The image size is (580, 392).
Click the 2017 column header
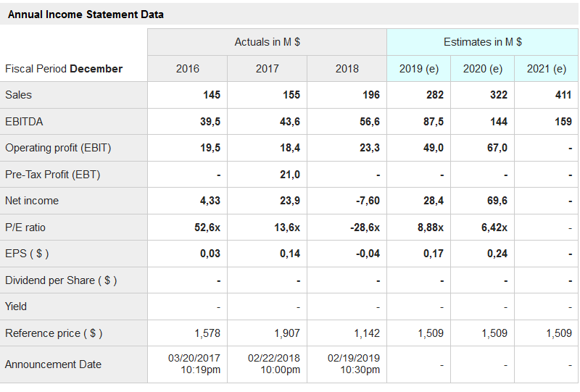(x=267, y=69)
